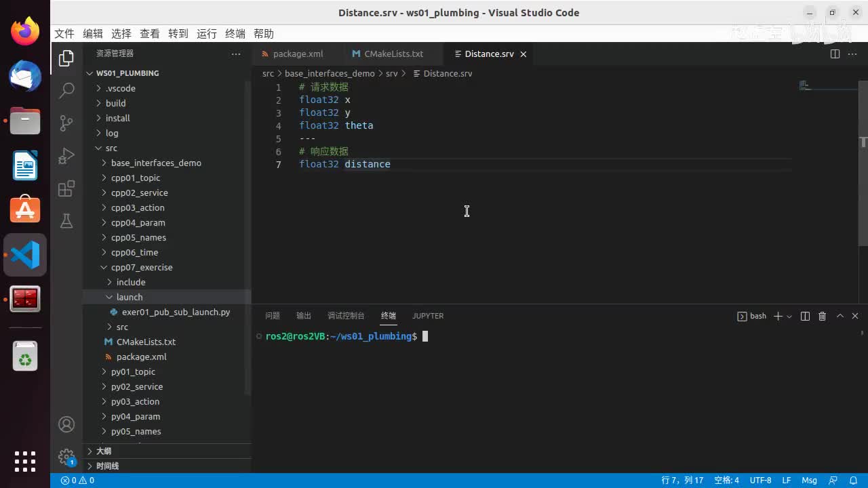Click the Explorer more actions ellipsis

[x=236, y=54]
